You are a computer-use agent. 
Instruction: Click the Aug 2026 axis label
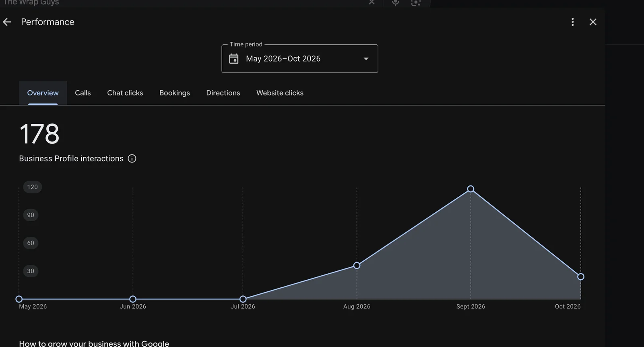point(357,306)
